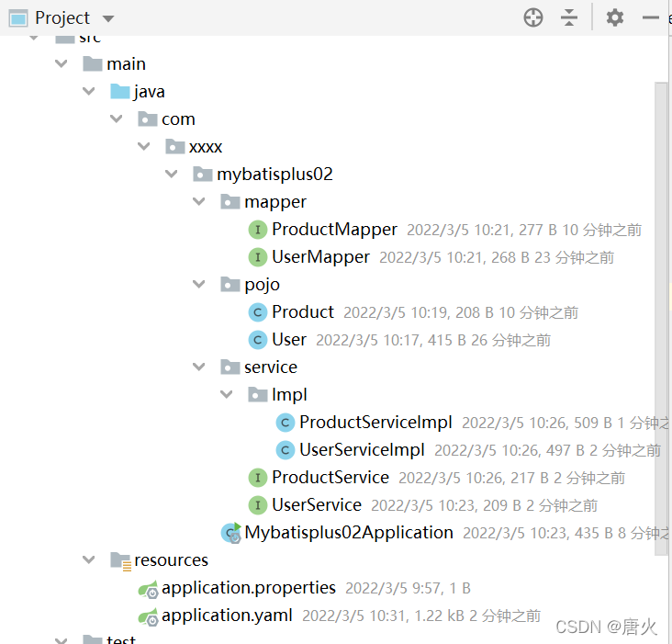Click the UserService interface icon
The height and width of the screenshot is (644, 672).
pos(258,505)
